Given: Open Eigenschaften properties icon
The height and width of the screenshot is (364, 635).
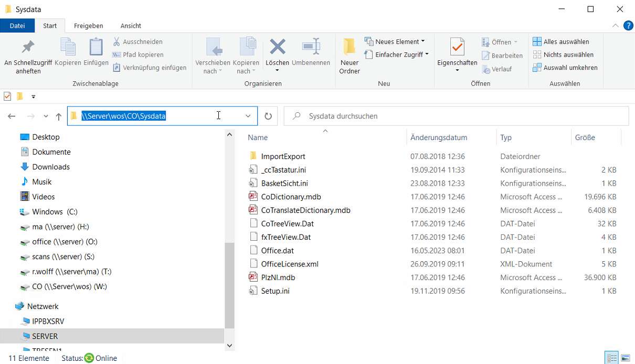Looking at the screenshot, I should 457,47.
